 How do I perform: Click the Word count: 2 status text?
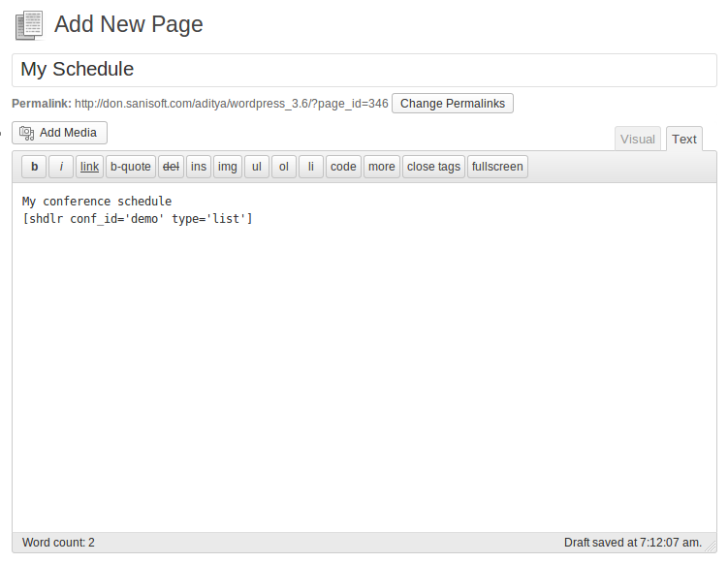pos(58,543)
